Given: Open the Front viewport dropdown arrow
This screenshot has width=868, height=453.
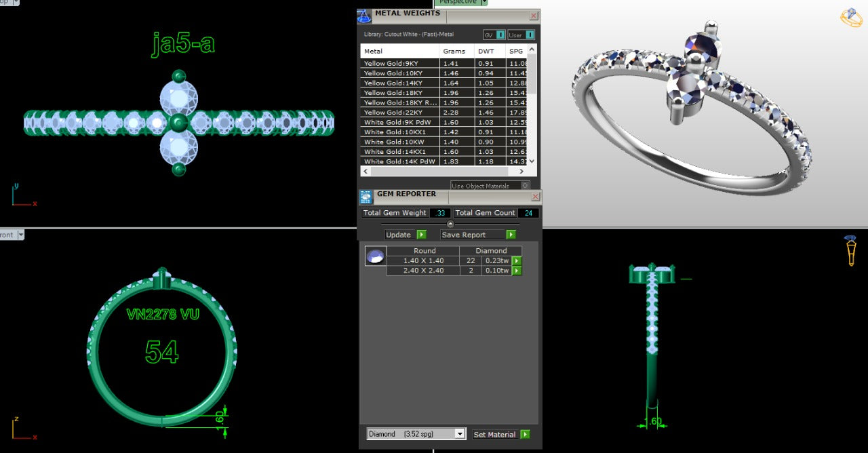Looking at the screenshot, I should coord(20,235).
